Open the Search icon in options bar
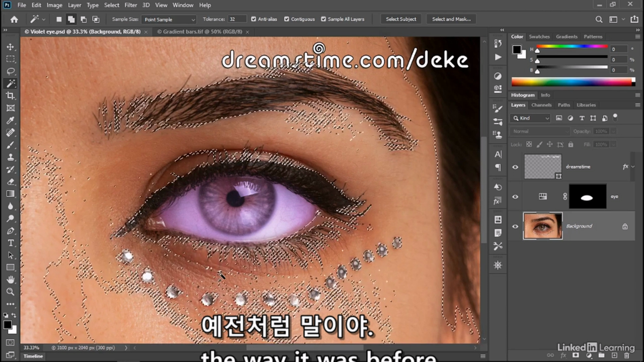The height and width of the screenshot is (362, 644). tap(599, 19)
